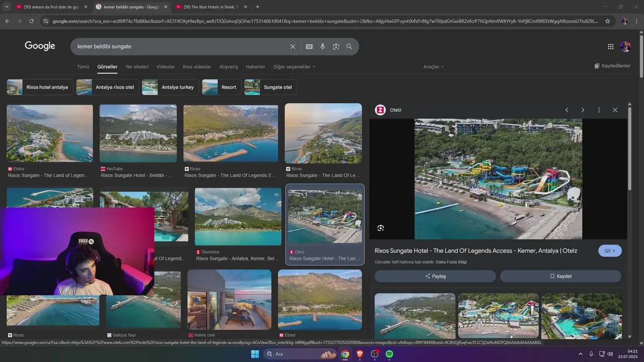Switch to the Videolar tab

166,66
